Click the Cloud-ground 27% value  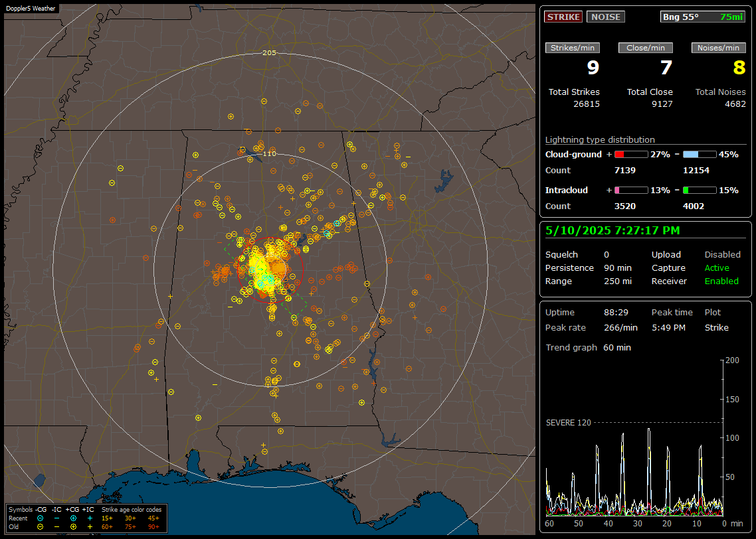(660, 155)
